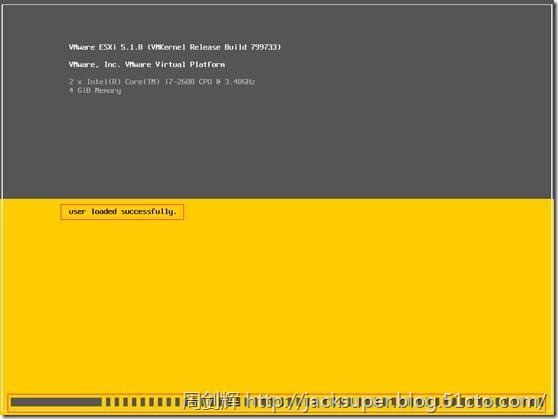Screen dimensions: 558x419
Task: Select the Intel Core i7-2600 CPU line
Action: coord(162,82)
